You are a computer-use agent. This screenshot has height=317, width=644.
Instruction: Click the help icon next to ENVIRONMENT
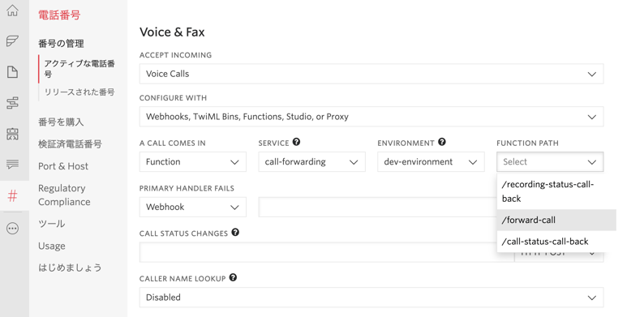(x=442, y=142)
